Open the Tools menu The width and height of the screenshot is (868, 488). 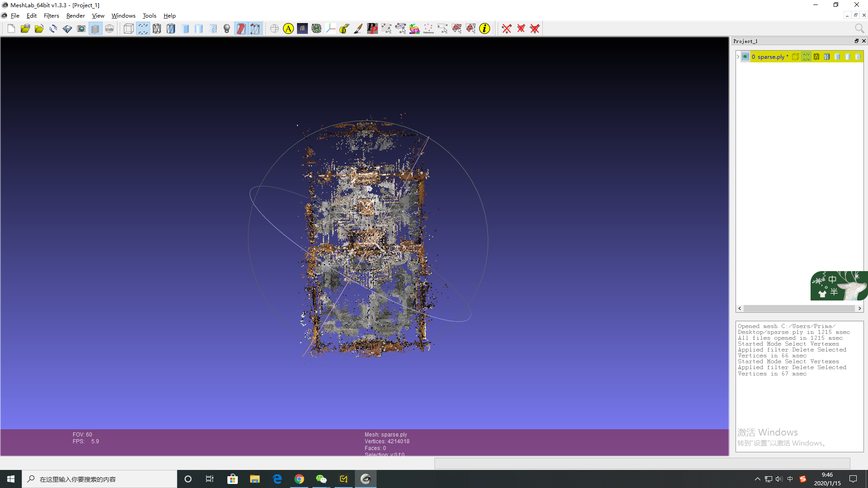point(149,16)
